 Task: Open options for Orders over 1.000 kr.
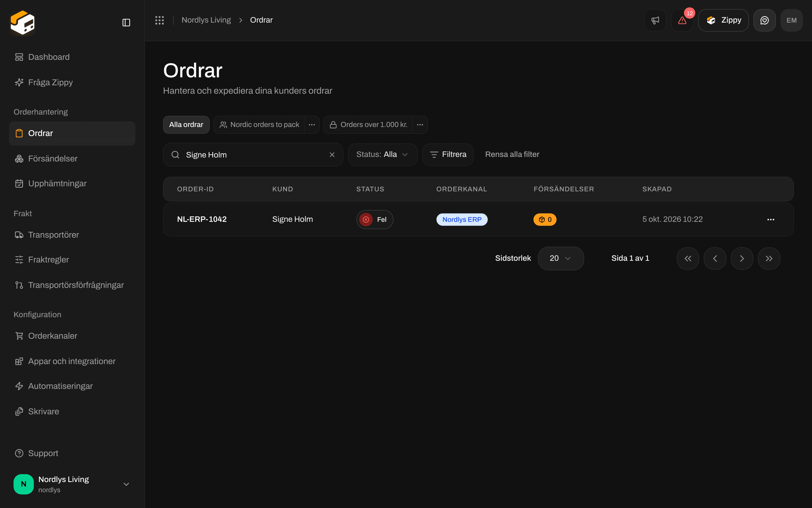pos(420,125)
